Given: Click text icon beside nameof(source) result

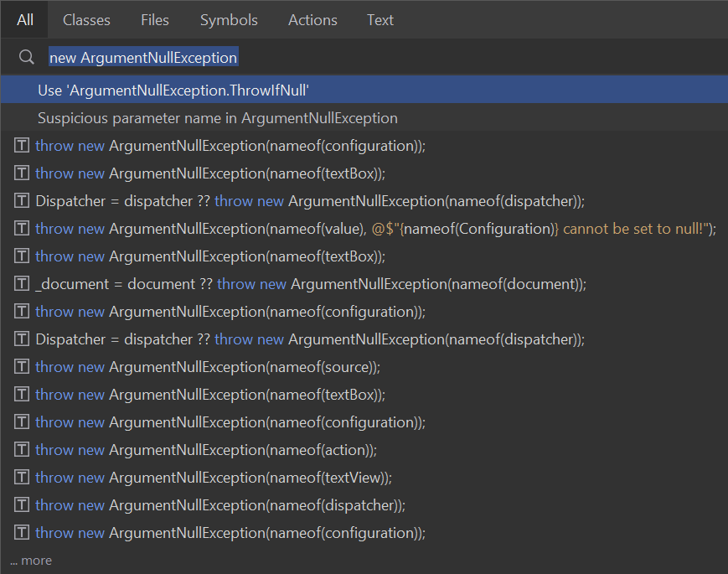Looking at the screenshot, I should pyautogui.click(x=23, y=367).
